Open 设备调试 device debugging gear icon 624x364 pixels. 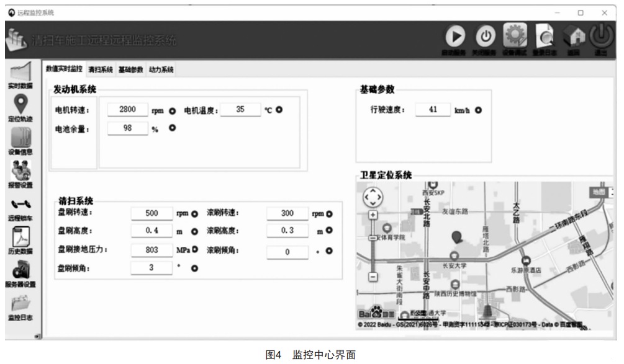[515, 37]
